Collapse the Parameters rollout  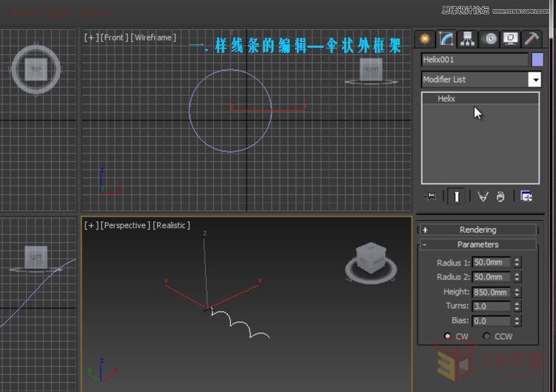point(478,244)
